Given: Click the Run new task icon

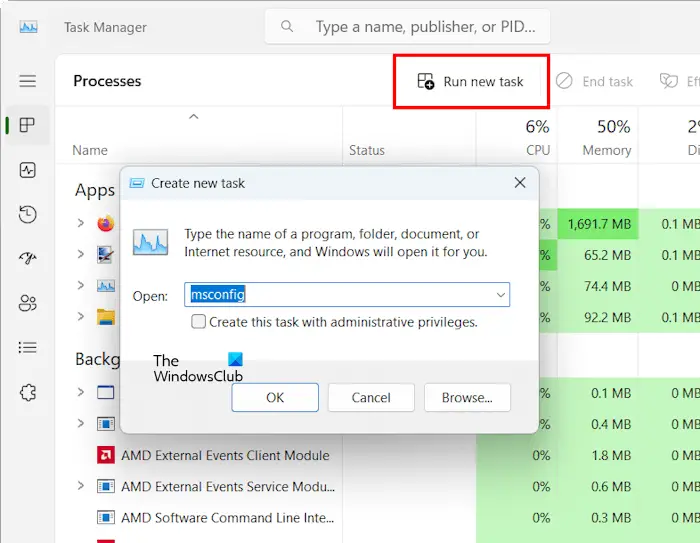Looking at the screenshot, I should pos(425,81).
